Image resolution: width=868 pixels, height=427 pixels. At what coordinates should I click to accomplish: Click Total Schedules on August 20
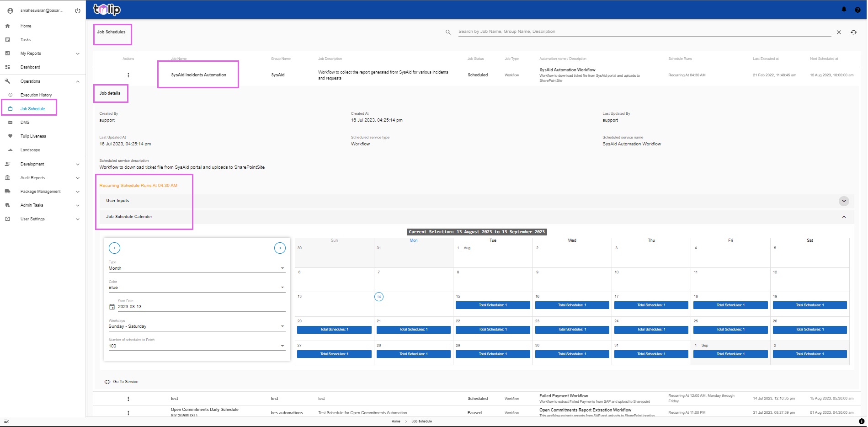click(x=334, y=330)
